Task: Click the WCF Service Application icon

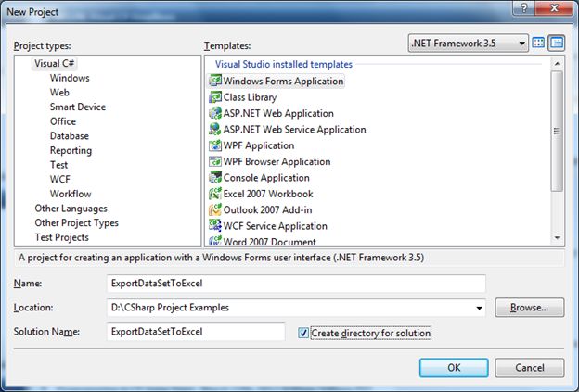Action: pyautogui.click(x=215, y=226)
